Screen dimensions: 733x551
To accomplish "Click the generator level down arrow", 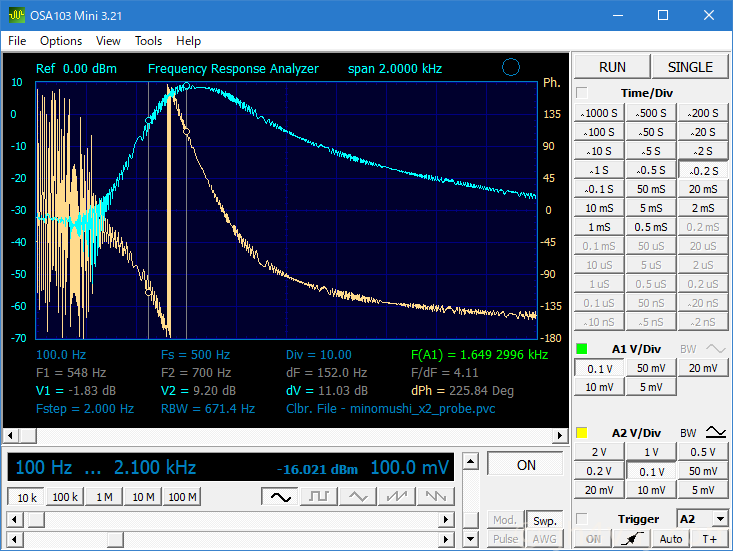I will pyautogui.click(x=470, y=539).
